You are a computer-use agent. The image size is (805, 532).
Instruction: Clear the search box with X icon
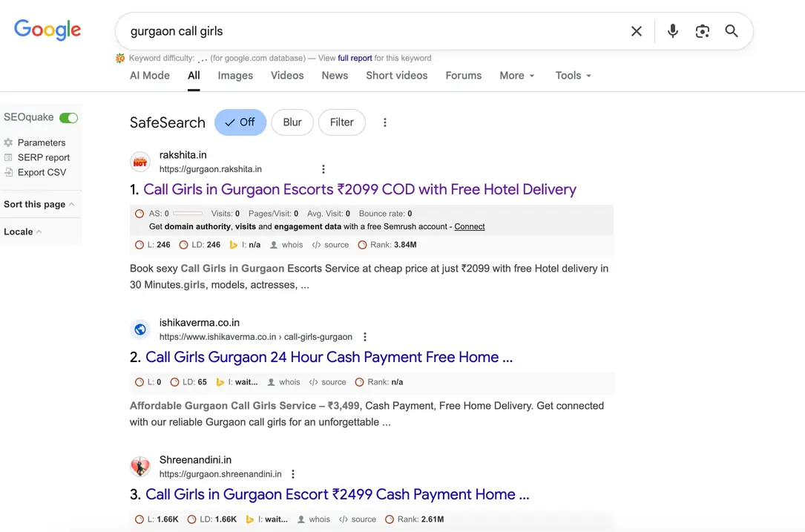tap(636, 31)
